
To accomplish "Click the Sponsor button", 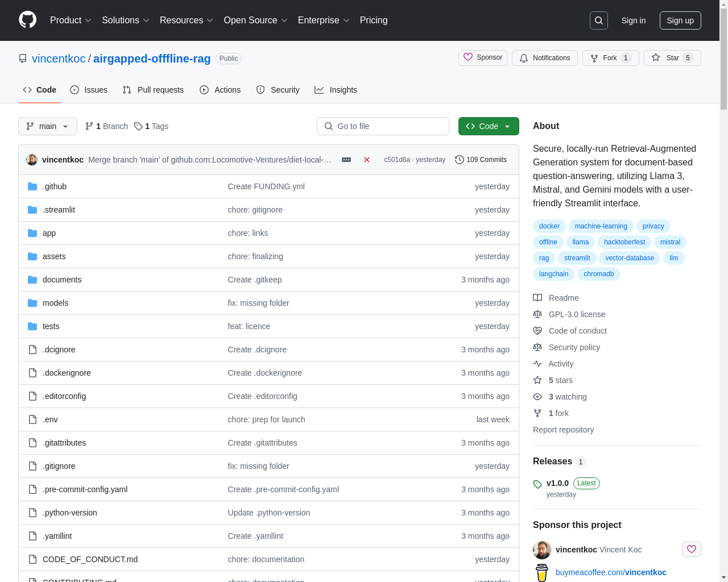I will click(x=483, y=58).
